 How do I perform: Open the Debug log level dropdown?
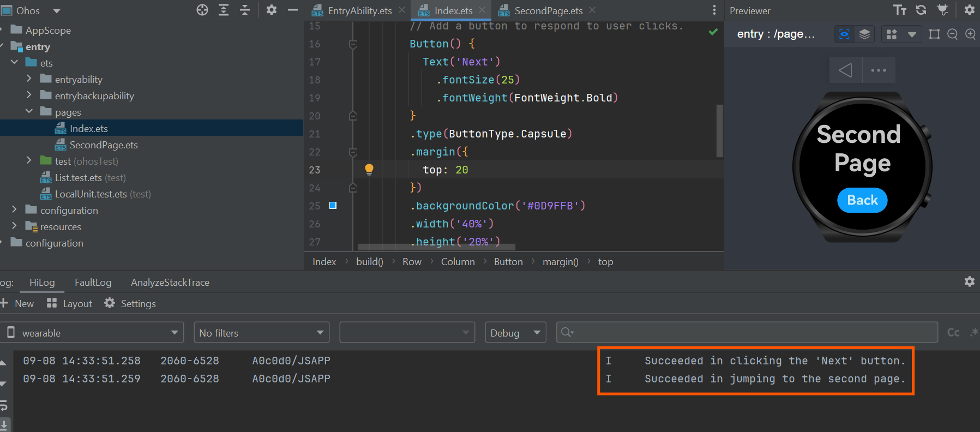(x=516, y=332)
